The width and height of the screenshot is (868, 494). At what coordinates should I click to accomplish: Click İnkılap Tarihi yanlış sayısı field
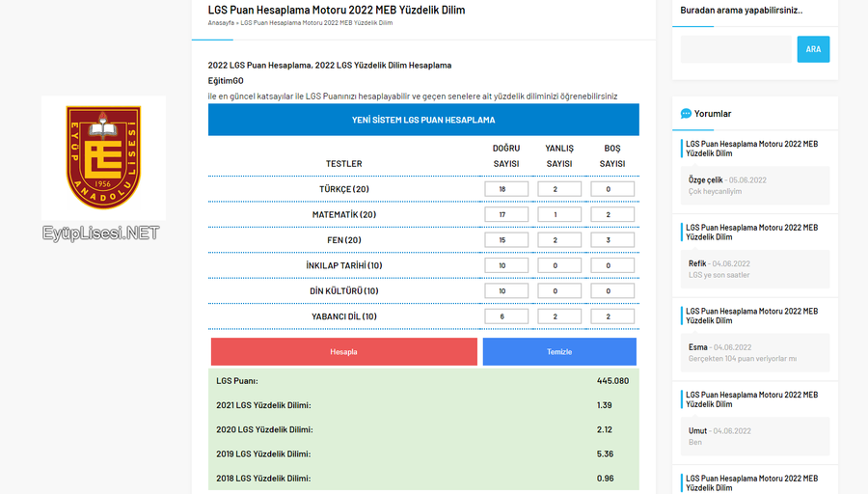click(559, 265)
